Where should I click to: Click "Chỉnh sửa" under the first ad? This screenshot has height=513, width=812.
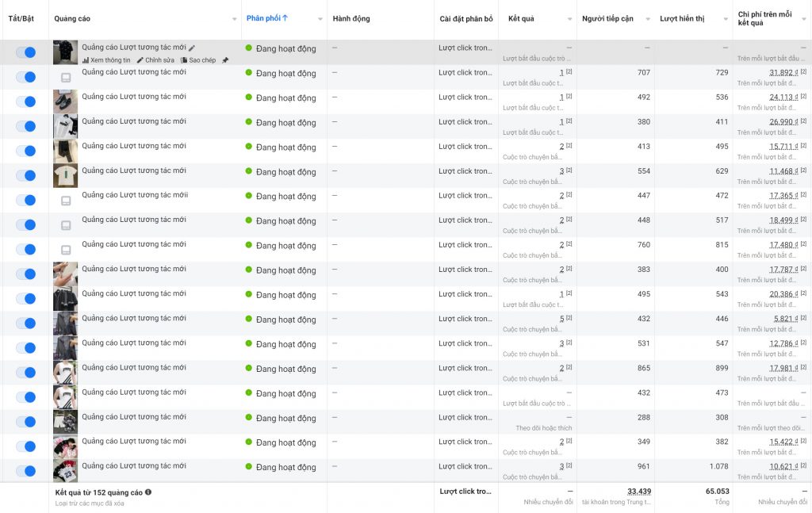(x=156, y=60)
